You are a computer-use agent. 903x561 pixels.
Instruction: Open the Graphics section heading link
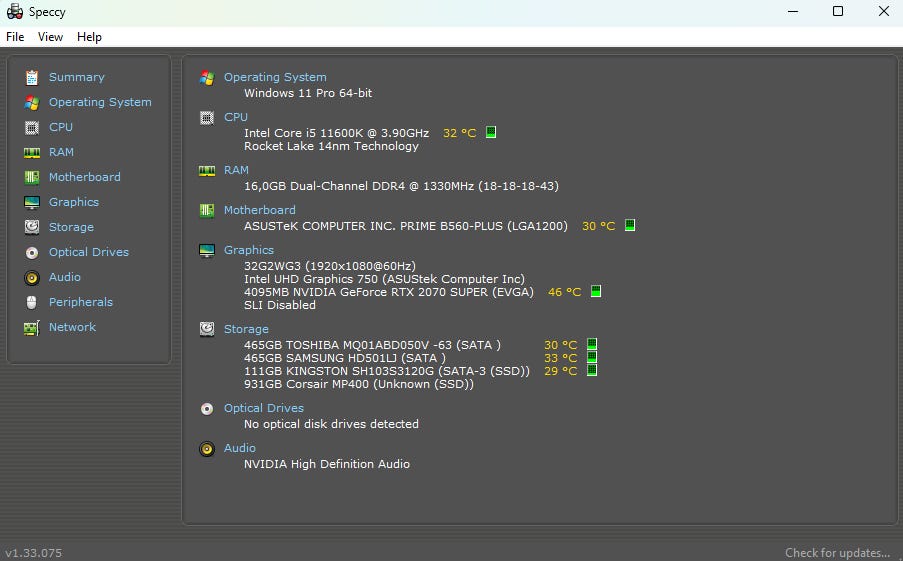(249, 250)
